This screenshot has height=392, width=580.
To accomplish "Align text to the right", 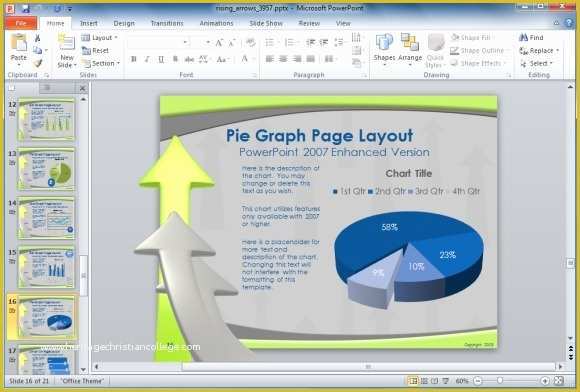I will [297, 59].
